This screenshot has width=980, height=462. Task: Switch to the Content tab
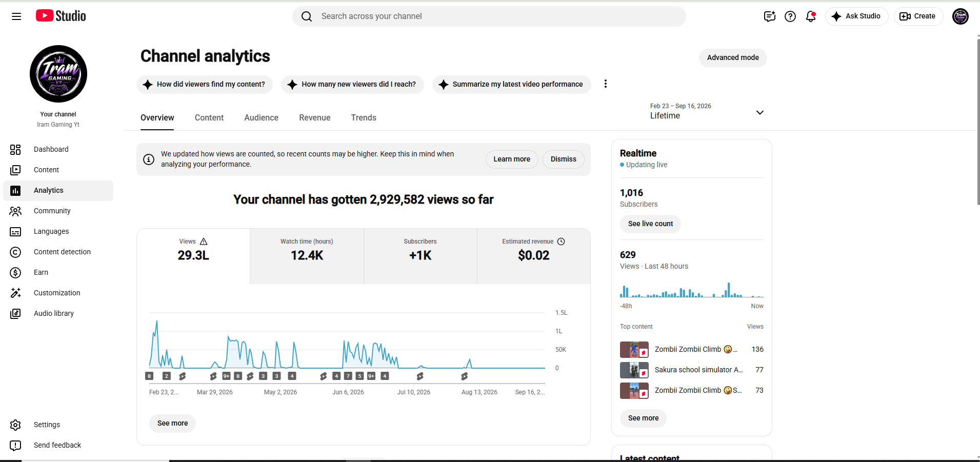[209, 118]
